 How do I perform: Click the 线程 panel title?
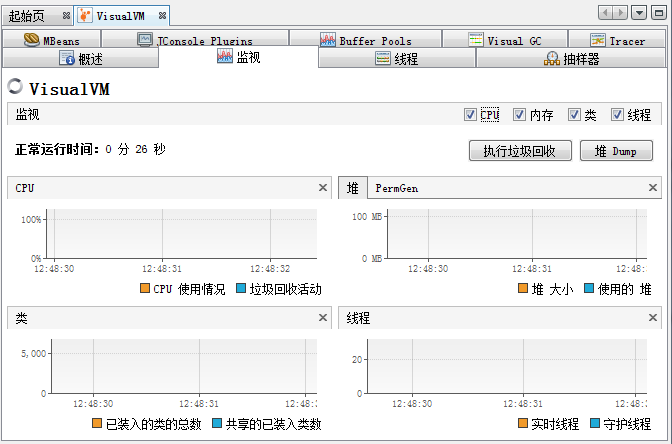point(358,318)
